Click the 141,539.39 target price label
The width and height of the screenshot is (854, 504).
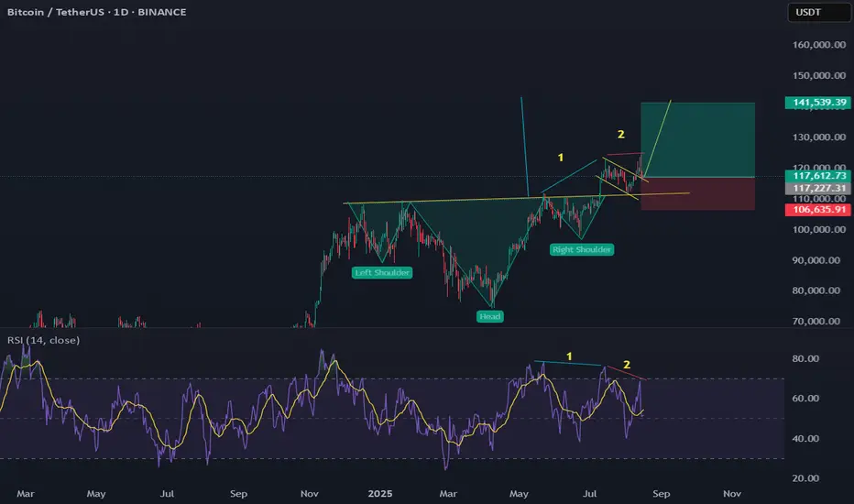click(x=818, y=103)
